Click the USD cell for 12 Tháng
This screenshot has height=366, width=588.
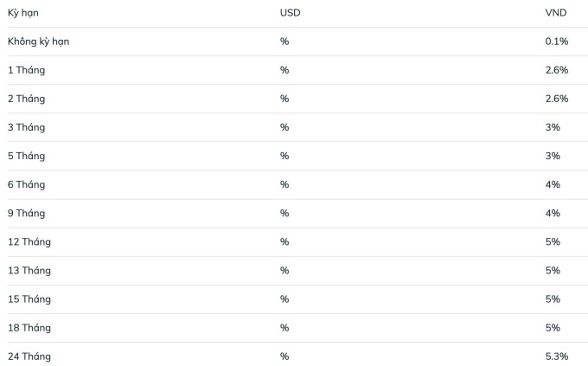pos(284,241)
